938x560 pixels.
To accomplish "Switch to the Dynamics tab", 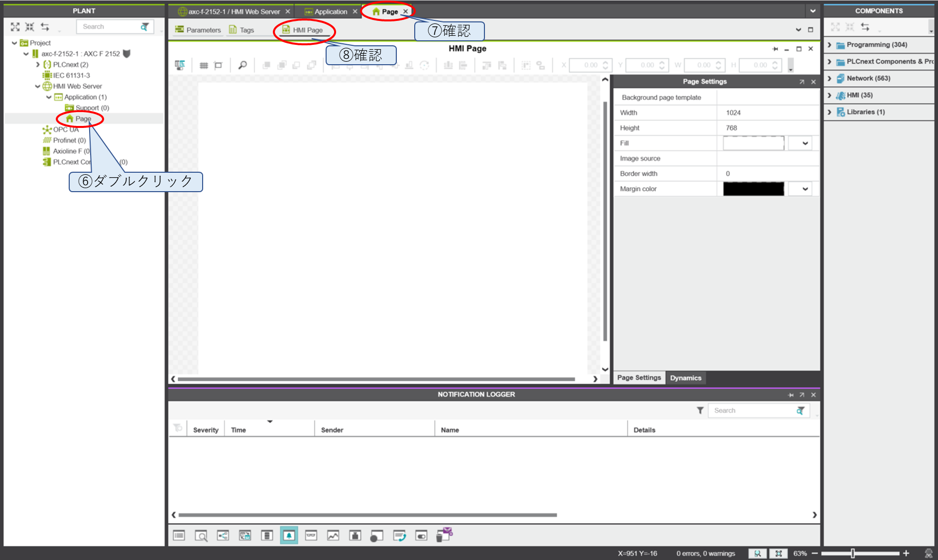I will tap(685, 378).
